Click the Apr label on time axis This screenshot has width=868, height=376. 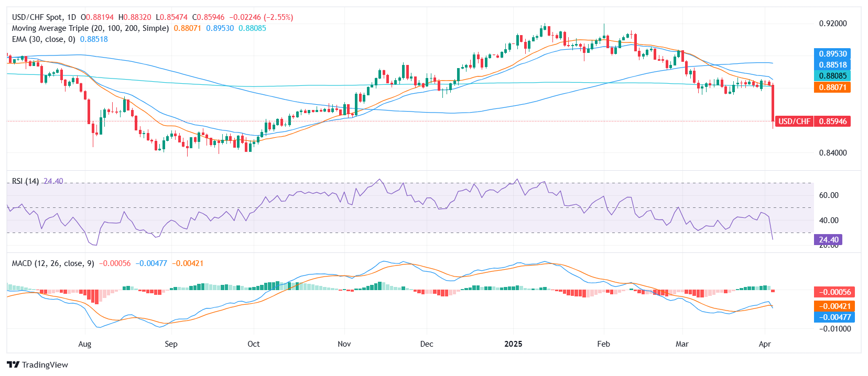[765, 344]
